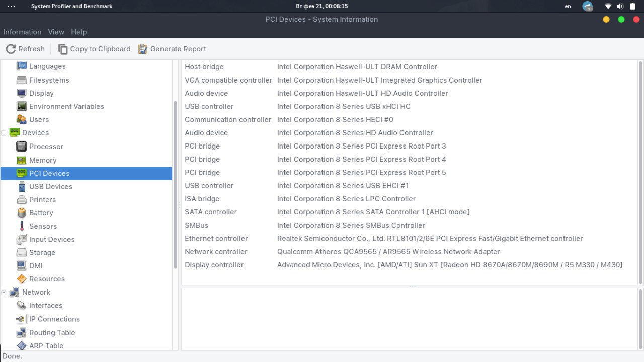Select the Printers icon in sidebar
Image resolution: width=644 pixels, height=362 pixels.
[21, 200]
